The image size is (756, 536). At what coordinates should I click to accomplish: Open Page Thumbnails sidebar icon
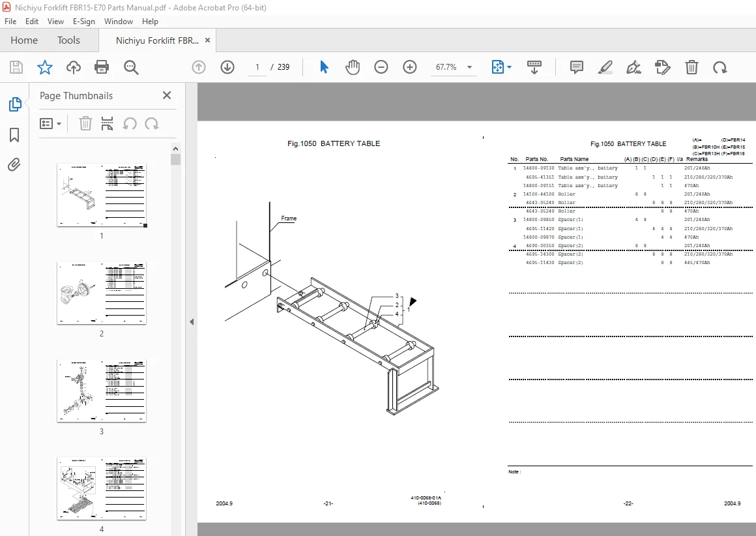(14, 104)
